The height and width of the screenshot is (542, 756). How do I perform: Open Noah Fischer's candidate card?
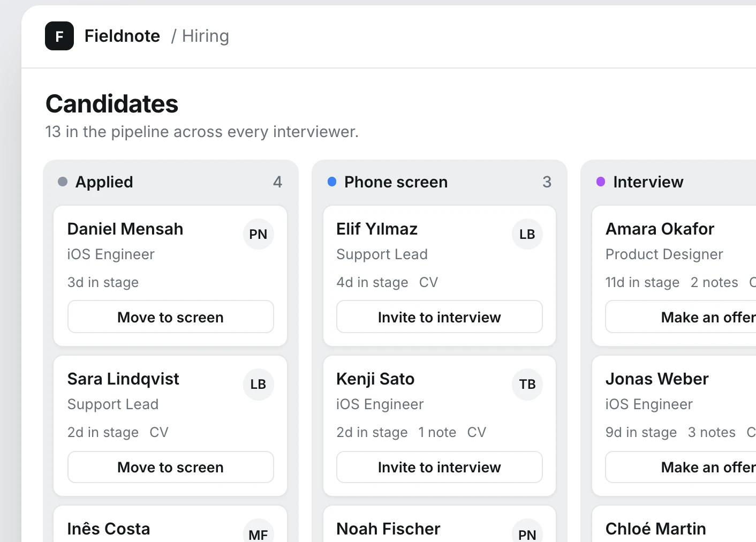click(x=440, y=524)
